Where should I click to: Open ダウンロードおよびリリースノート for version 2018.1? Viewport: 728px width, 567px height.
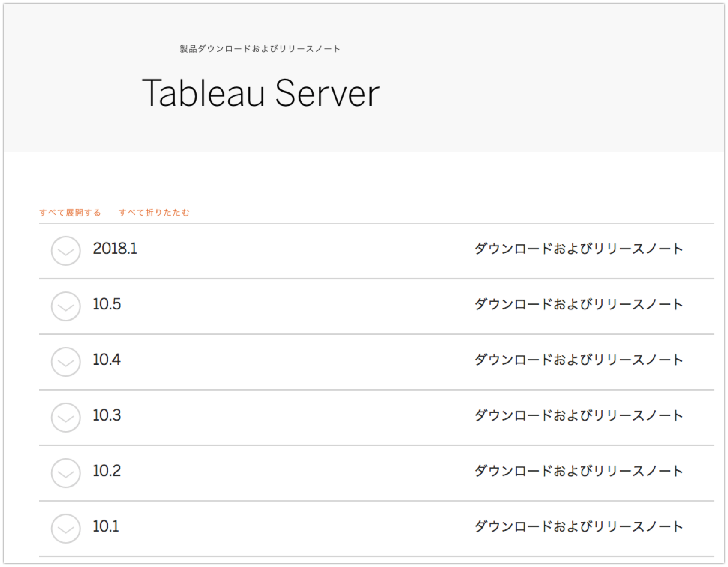pyautogui.click(x=579, y=249)
